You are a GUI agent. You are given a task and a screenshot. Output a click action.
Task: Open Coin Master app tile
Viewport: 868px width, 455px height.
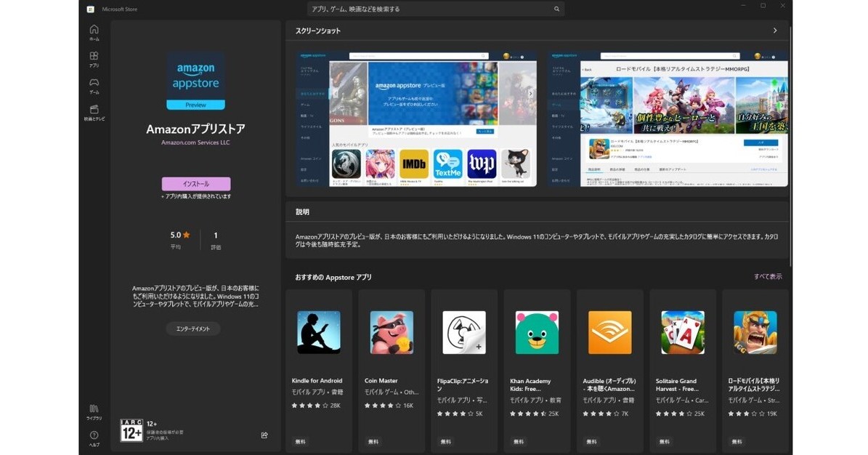392,371
